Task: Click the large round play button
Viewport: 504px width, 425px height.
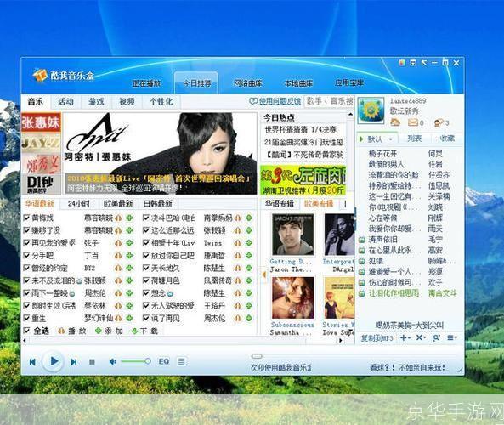Action: pyautogui.click(x=54, y=361)
